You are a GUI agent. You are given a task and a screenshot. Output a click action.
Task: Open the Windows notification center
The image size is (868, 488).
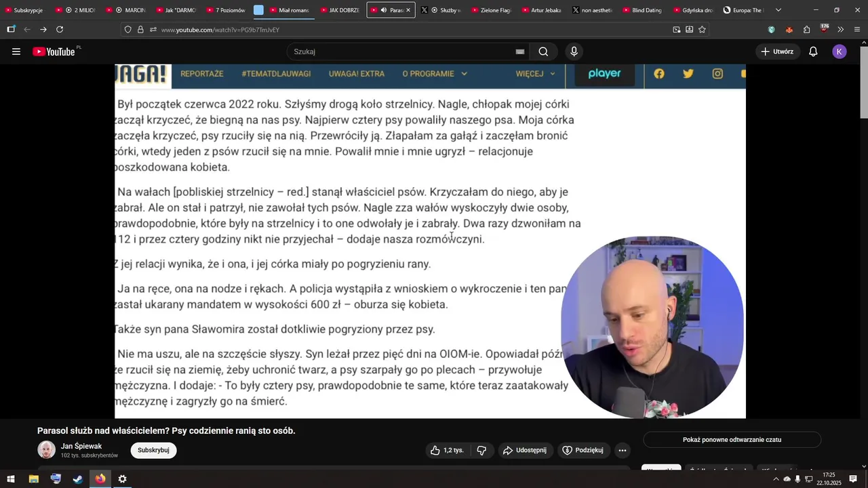tap(853, 479)
